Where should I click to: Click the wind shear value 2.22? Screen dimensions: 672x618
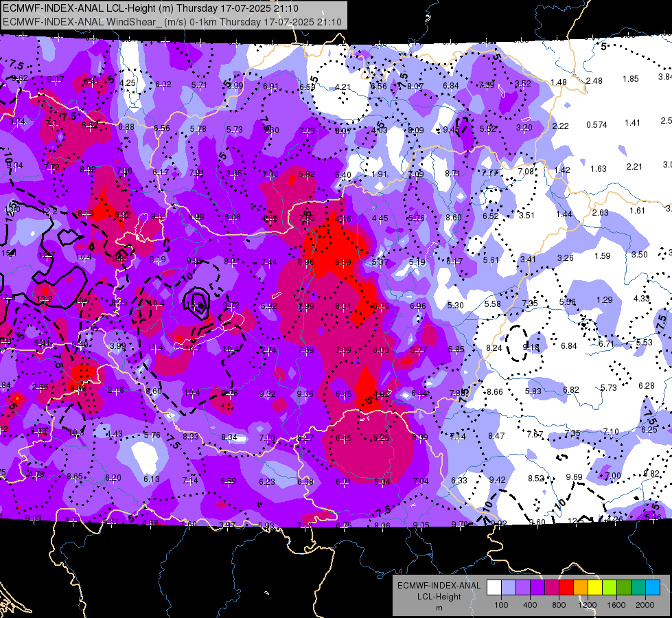point(561,126)
